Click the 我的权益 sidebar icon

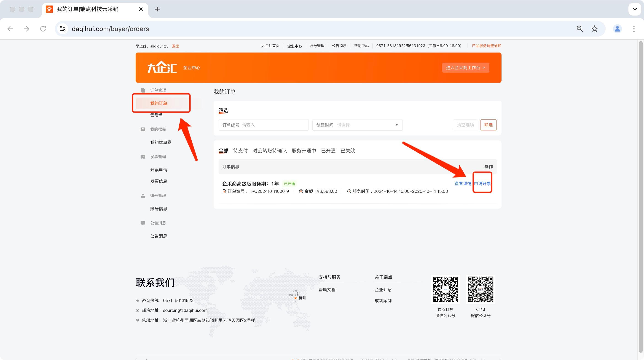click(x=143, y=129)
